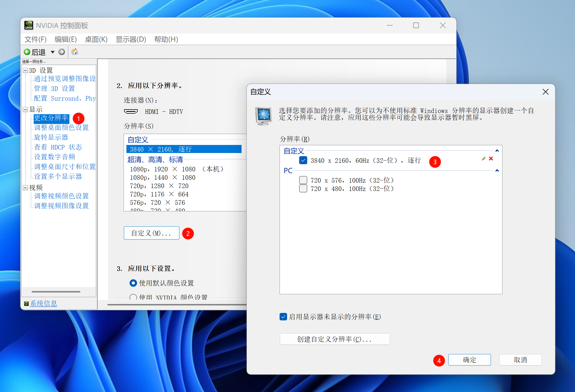Click the pencil edit icon for 3840 x 2160
The height and width of the screenshot is (392, 575).
click(483, 158)
